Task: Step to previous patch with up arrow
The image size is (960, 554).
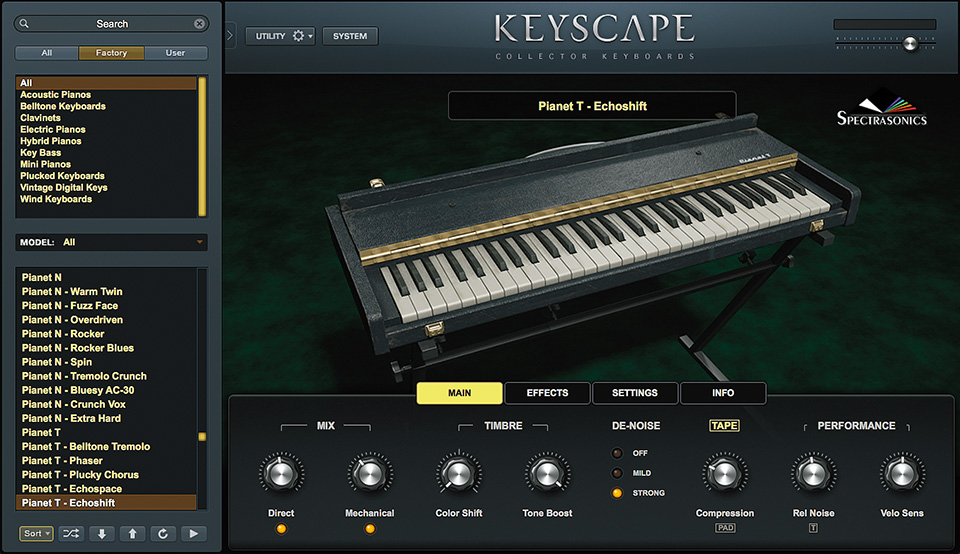Action: pos(132,534)
